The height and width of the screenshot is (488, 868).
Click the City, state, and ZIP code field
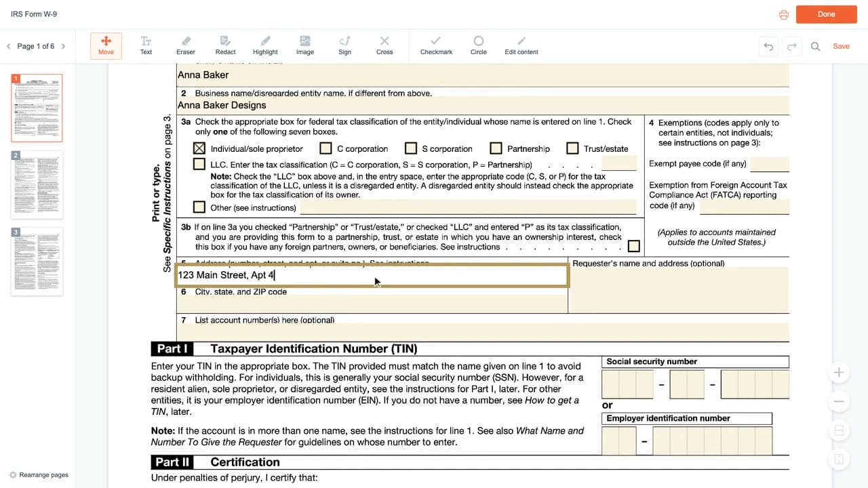[x=372, y=304]
